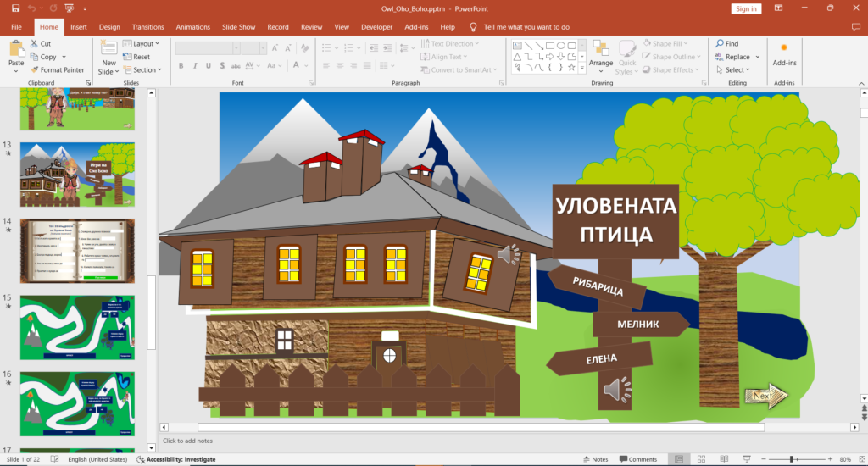Toggle Comments pane in status bar

(637, 459)
